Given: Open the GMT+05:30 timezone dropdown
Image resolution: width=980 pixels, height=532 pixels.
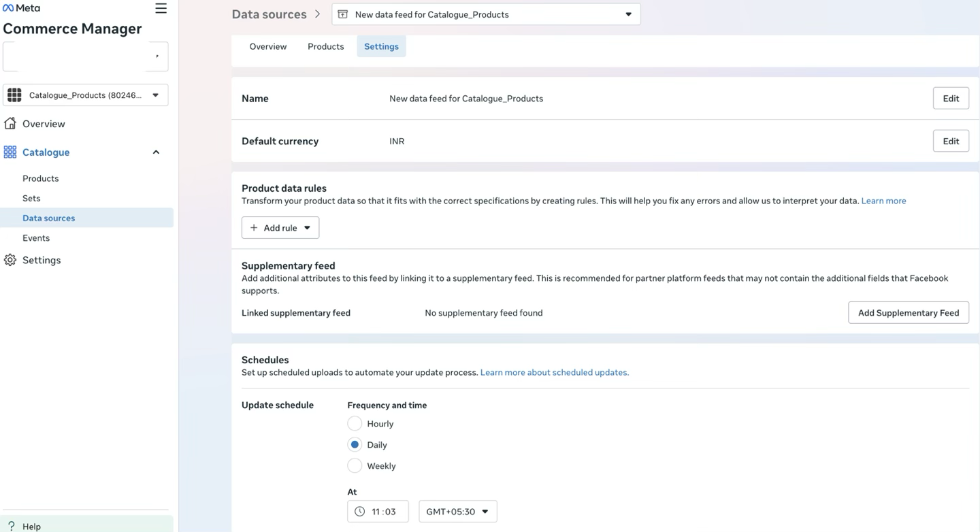Looking at the screenshot, I should click(458, 512).
